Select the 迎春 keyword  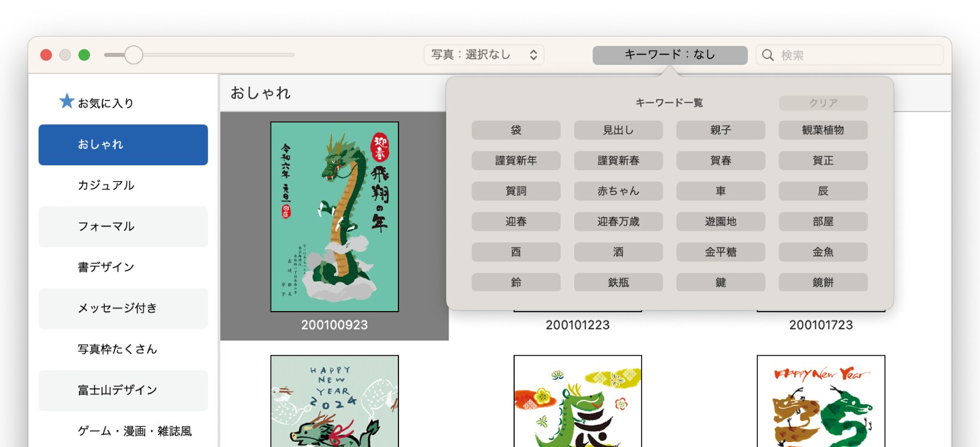pyautogui.click(x=516, y=222)
